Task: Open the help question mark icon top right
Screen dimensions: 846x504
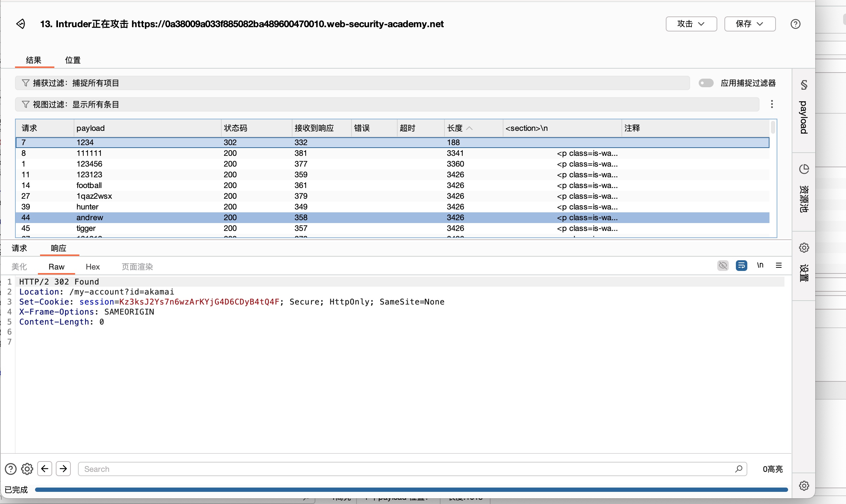Action: point(795,24)
